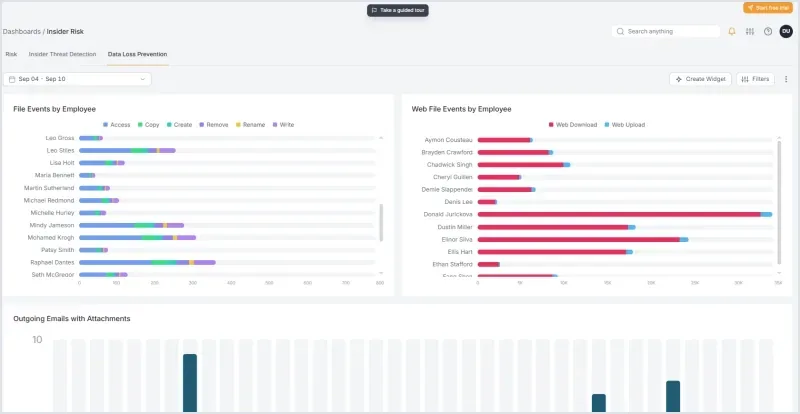Click Chadwick Singh row label
Screen dimensions: 800x414
[x=449, y=165]
